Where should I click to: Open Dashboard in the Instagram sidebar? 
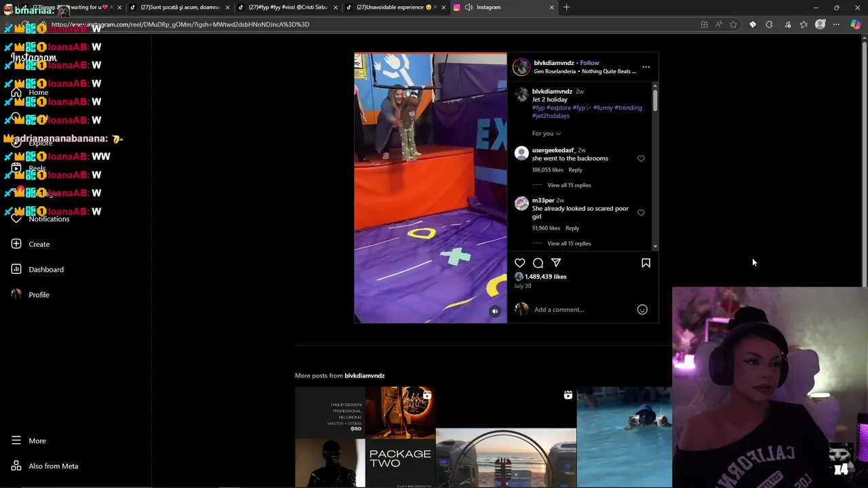38,270
